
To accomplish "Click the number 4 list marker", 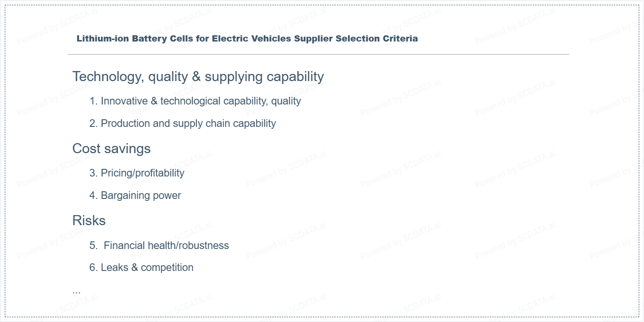I will pyautogui.click(x=93, y=196).
